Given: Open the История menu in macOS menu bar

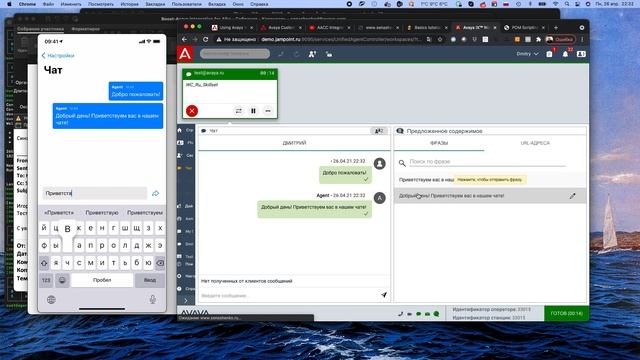Looking at the screenshot, I should (x=129, y=4).
